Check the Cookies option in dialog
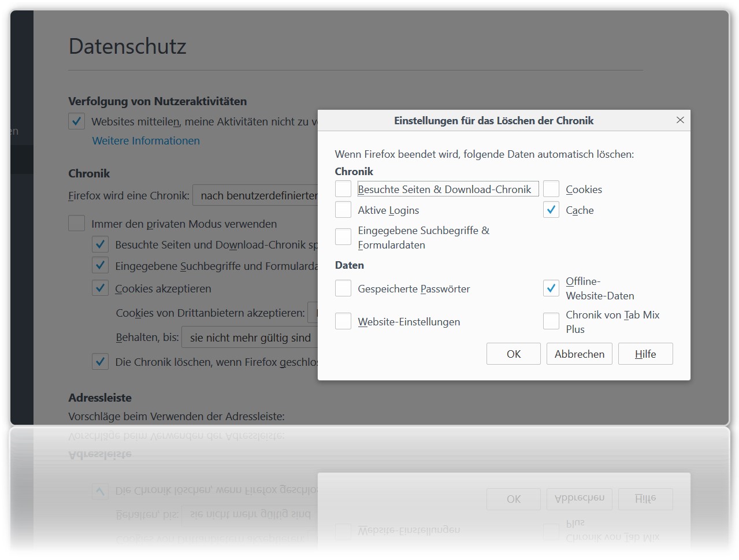Image resolution: width=739 pixels, height=560 pixels. 551,189
